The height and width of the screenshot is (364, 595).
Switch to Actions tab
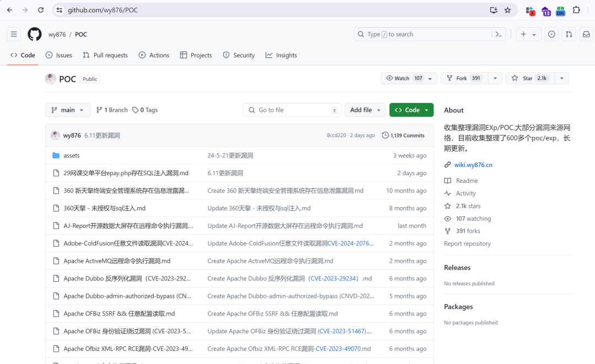click(154, 55)
